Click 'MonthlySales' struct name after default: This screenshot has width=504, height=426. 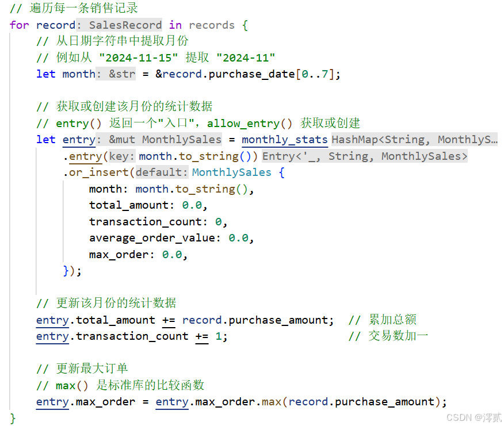pos(232,173)
